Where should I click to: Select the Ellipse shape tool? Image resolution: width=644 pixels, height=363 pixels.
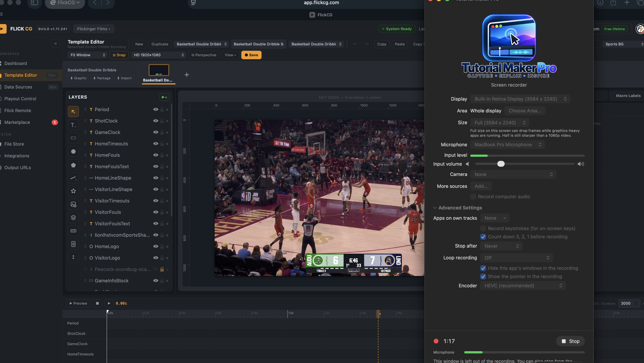tap(73, 152)
